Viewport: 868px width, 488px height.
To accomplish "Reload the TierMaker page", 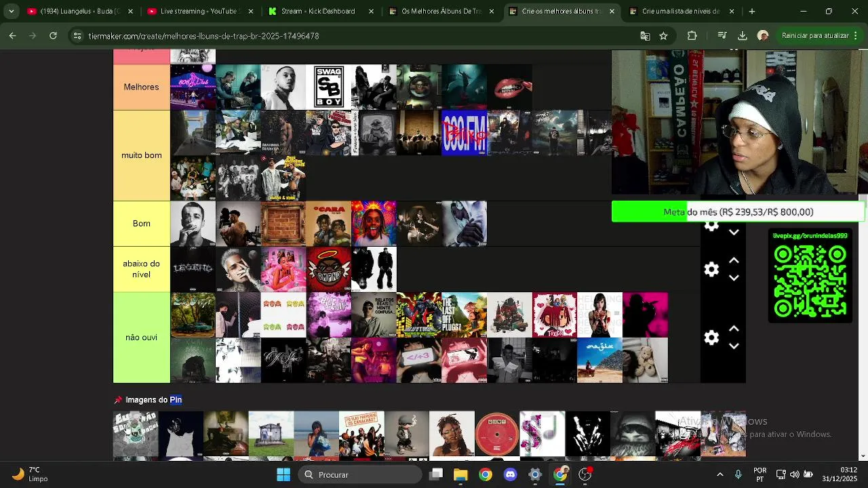I will [53, 36].
